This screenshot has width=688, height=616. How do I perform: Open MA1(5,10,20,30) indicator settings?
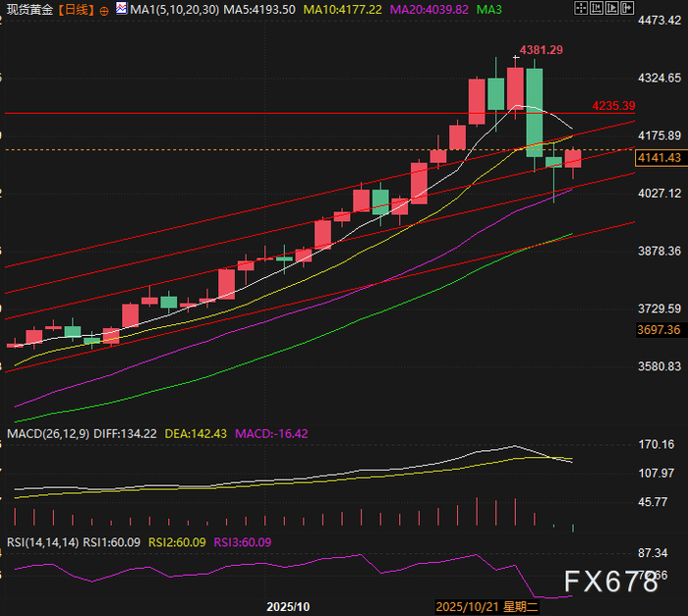click(174, 10)
